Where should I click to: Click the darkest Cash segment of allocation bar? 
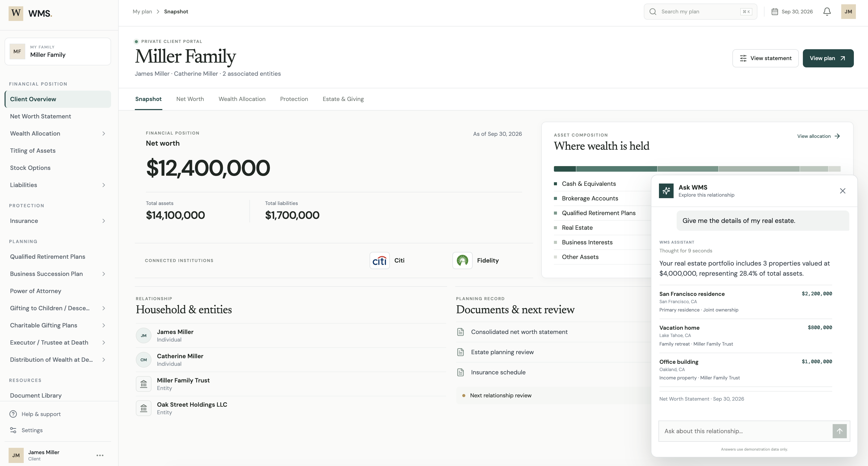565,169
